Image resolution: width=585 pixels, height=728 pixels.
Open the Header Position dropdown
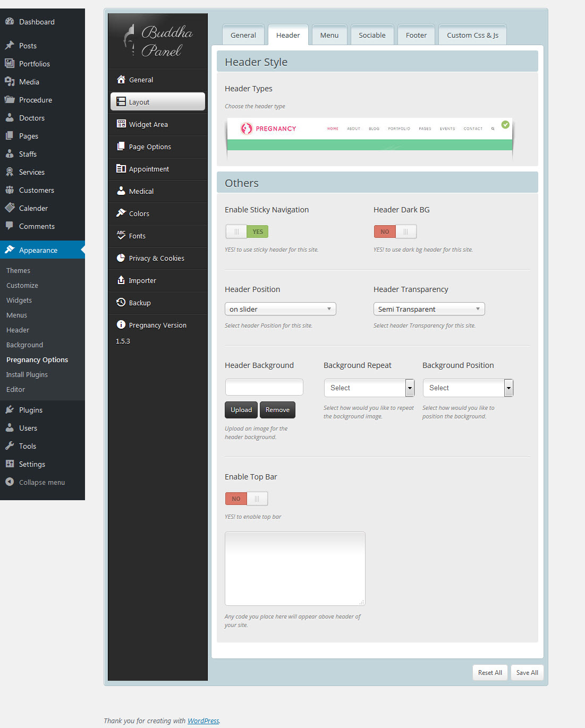click(x=280, y=309)
